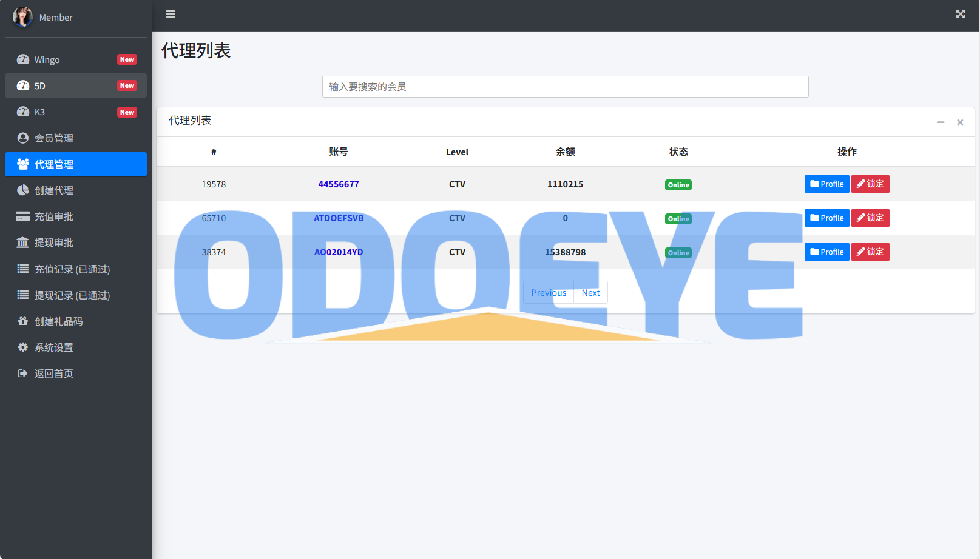Click the Member avatar picture

[x=22, y=17]
